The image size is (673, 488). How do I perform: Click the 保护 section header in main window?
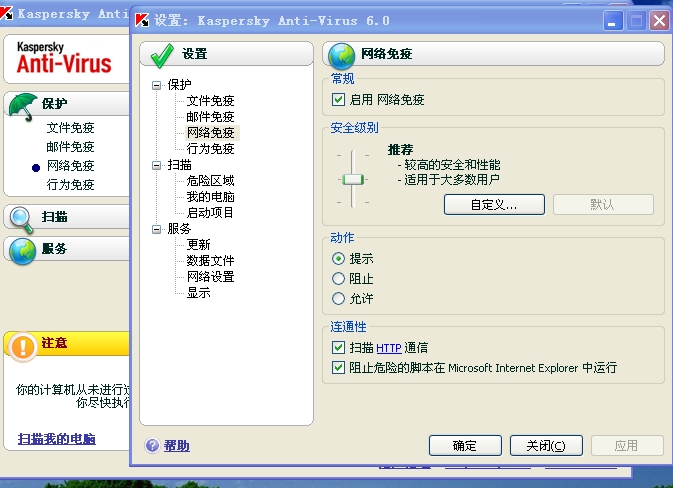pos(67,104)
